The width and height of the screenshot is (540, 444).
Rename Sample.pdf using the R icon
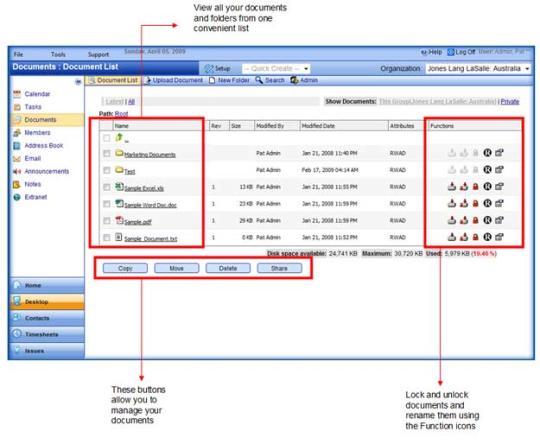(487, 220)
